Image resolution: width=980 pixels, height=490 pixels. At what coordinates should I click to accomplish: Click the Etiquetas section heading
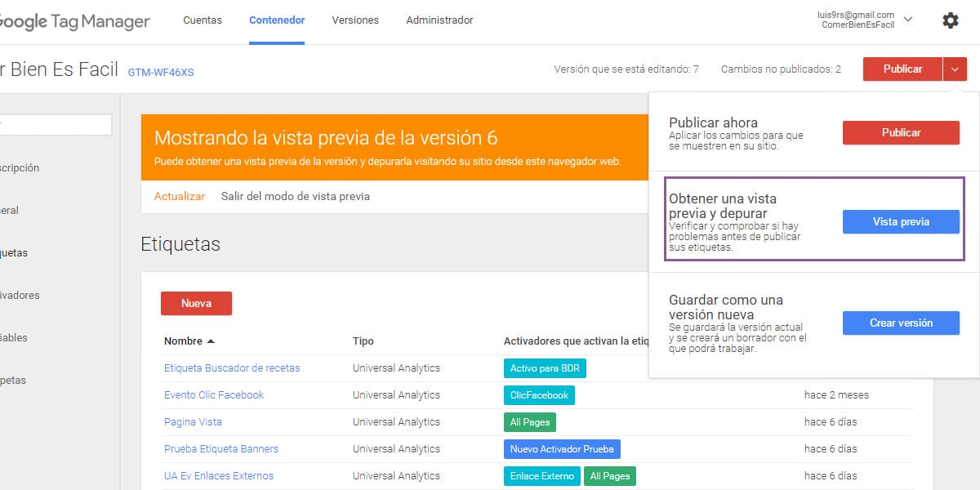(180, 244)
